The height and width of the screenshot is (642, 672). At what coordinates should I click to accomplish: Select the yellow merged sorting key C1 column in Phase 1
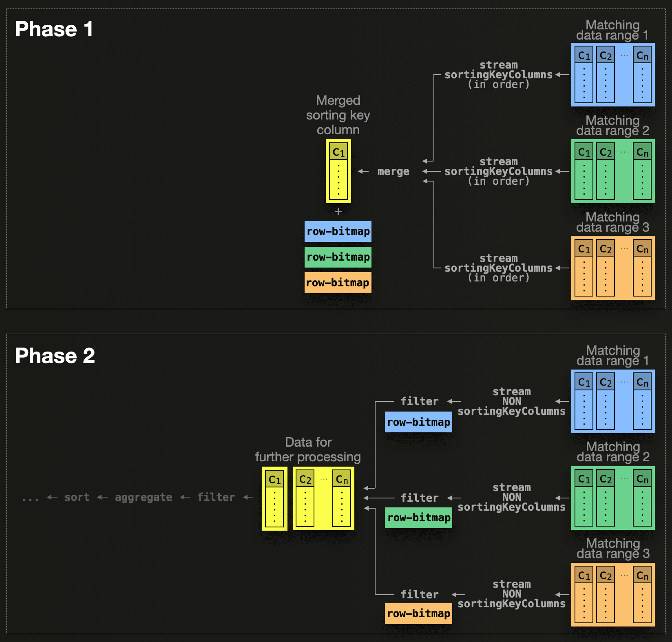point(338,171)
